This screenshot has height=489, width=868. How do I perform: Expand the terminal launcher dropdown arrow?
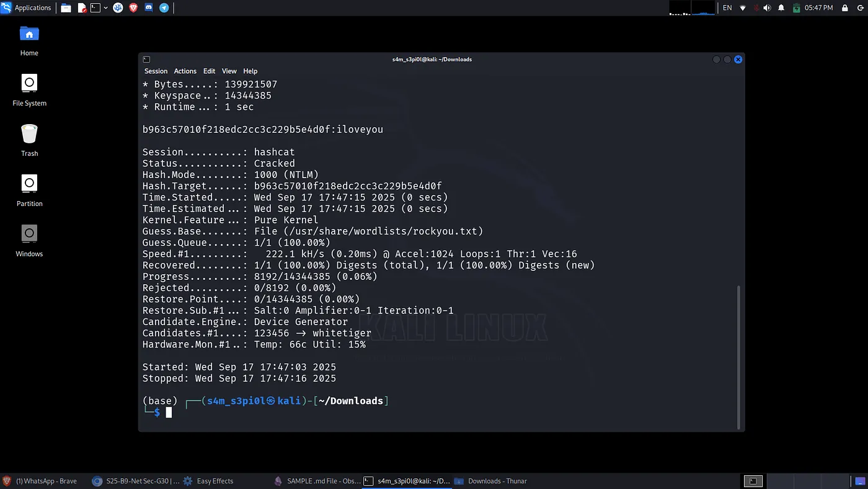point(106,8)
